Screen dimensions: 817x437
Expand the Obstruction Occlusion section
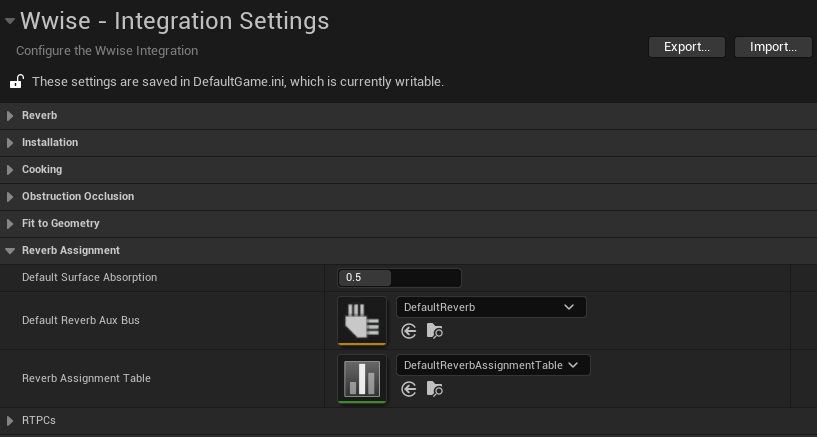click(11, 197)
